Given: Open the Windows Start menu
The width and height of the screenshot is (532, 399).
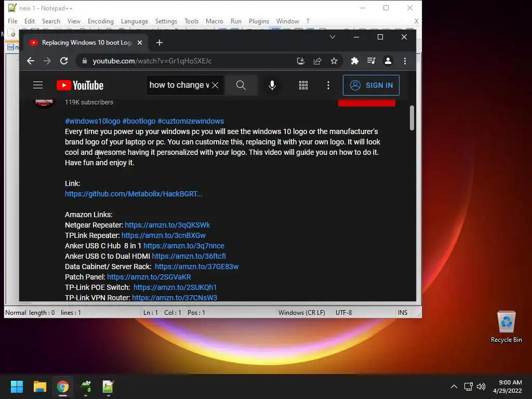Looking at the screenshot, I should (x=17, y=387).
